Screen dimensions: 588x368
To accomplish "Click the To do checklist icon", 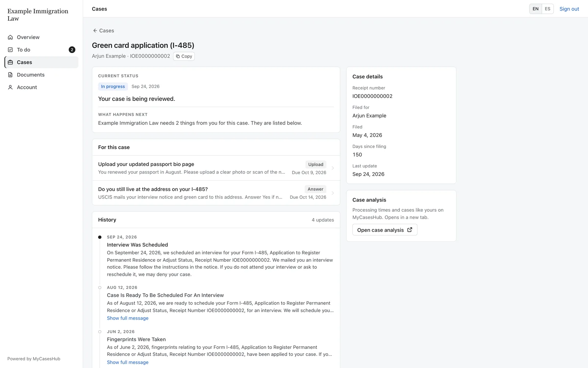I will point(10,50).
